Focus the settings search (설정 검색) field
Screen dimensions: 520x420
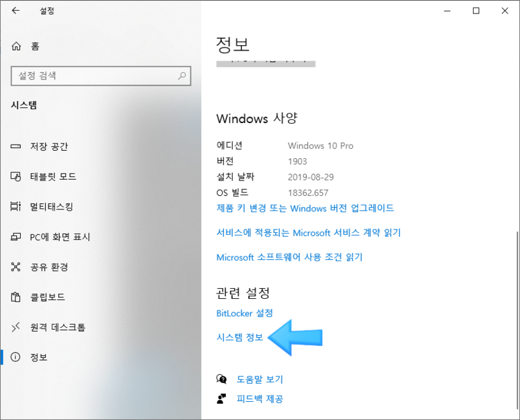point(101,76)
